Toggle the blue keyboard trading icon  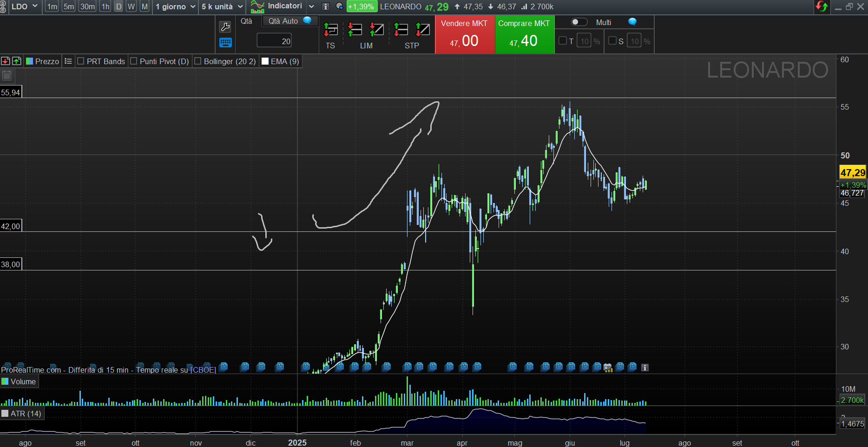[x=225, y=43]
